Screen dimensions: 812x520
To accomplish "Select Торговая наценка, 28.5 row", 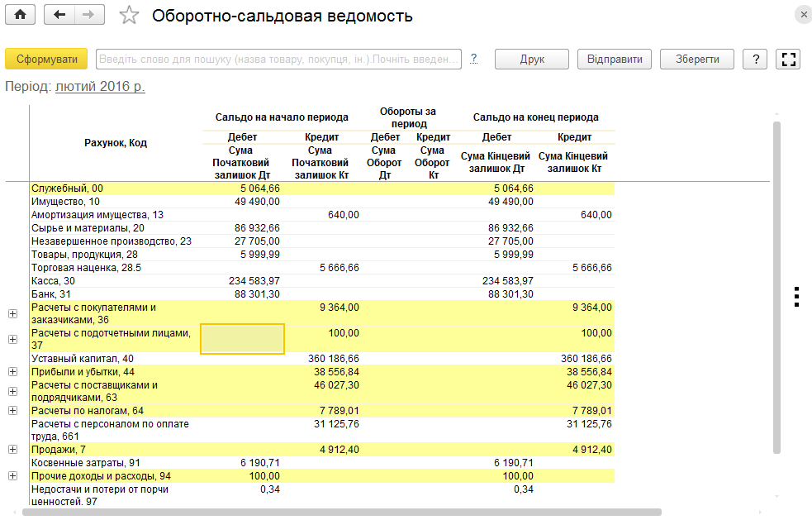I will 322,268.
